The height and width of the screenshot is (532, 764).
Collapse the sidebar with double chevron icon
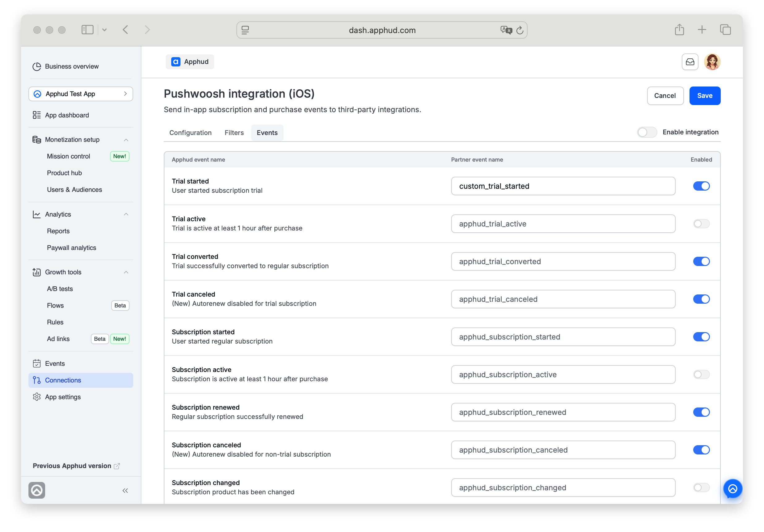[x=125, y=490]
